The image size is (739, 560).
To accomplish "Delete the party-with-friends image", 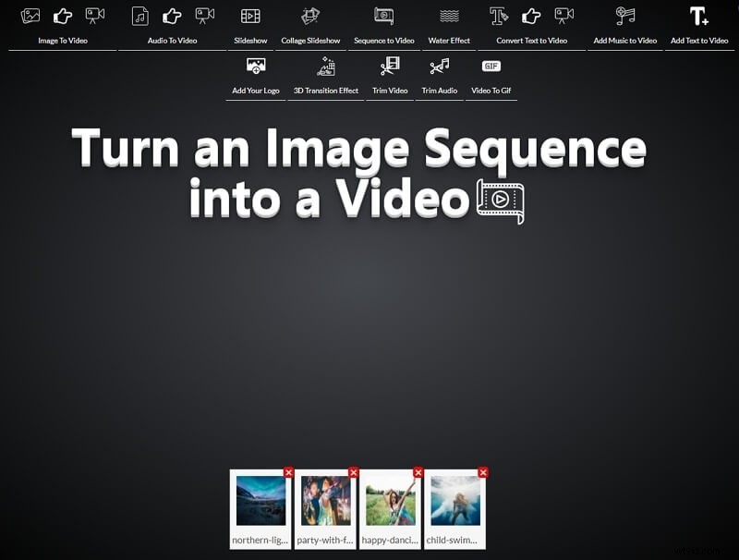I will 352,472.
